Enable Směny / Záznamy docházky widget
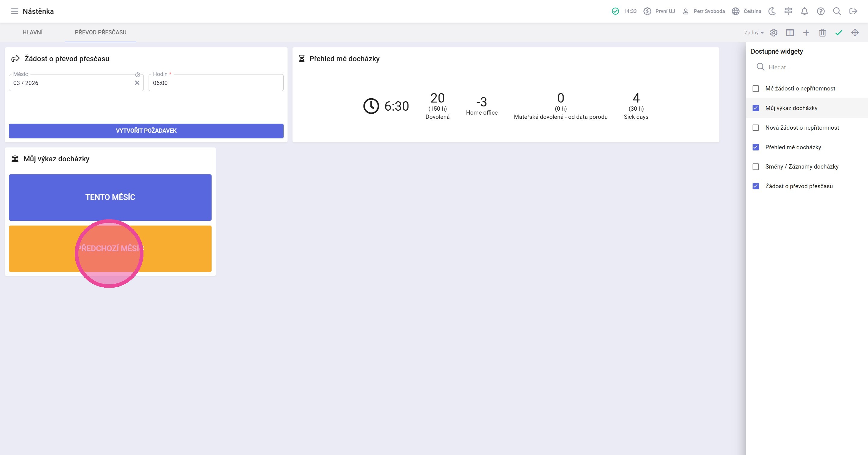 click(x=756, y=167)
